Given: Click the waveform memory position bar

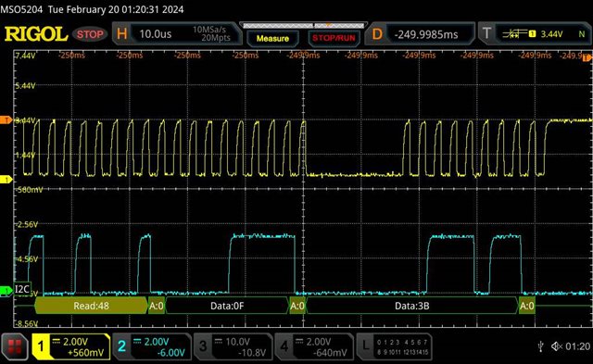Looking at the screenshot, I should [x=303, y=25].
